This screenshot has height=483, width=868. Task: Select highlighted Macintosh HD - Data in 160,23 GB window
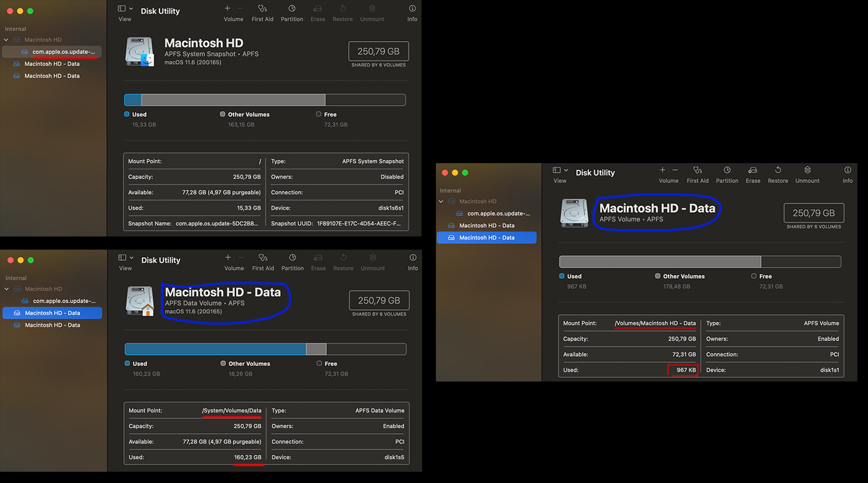(52, 313)
